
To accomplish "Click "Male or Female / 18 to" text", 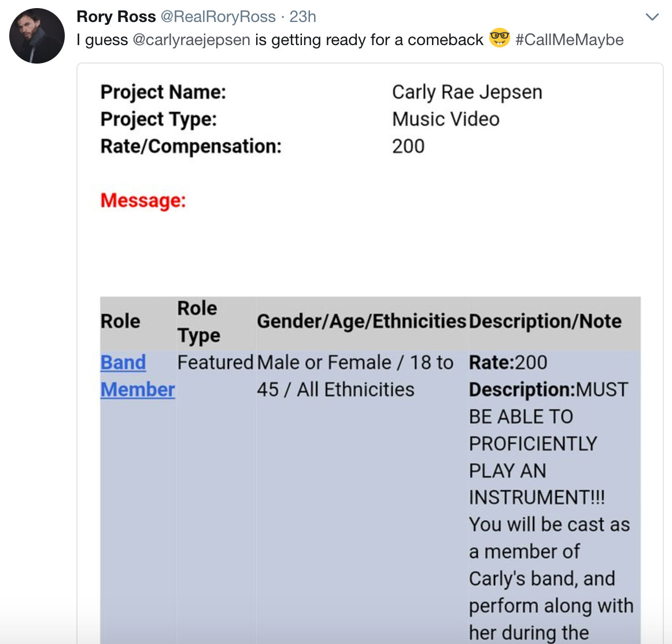I will pos(355,362).
